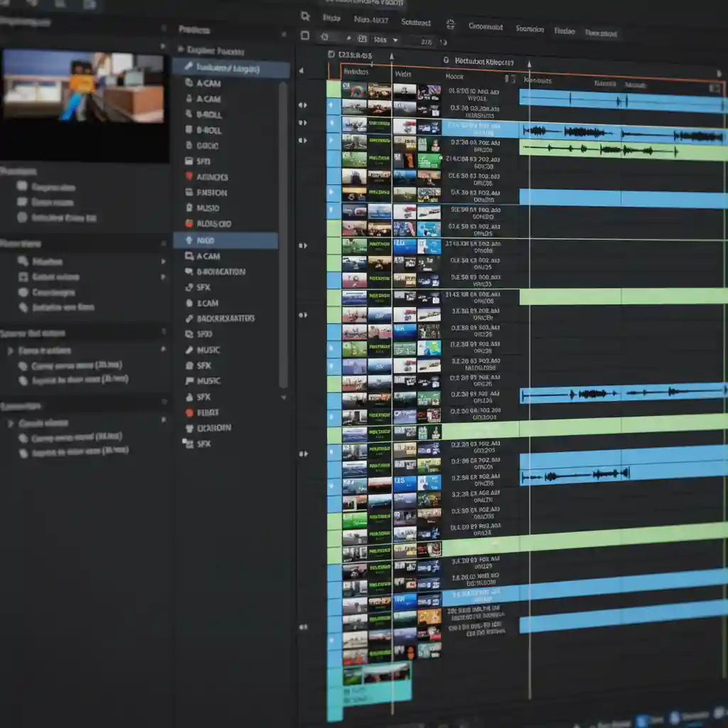Click the left arrow button beside the Intedos column

(x=301, y=70)
